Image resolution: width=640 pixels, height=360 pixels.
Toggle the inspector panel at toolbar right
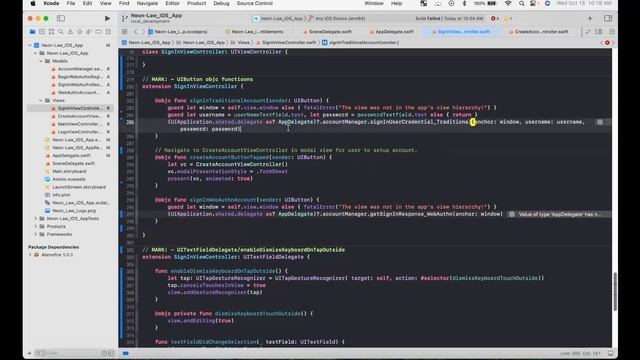click(x=608, y=18)
